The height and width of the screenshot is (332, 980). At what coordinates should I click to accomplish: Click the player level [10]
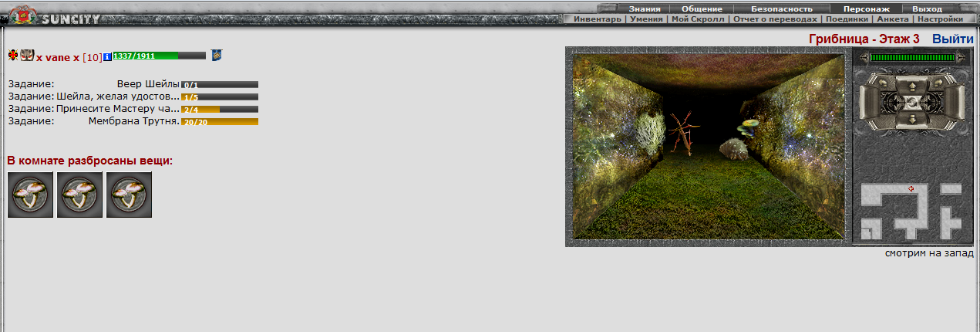[92, 57]
